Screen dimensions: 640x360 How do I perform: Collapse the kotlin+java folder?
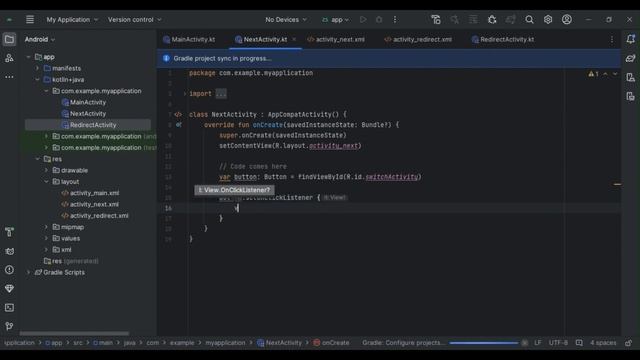37,80
